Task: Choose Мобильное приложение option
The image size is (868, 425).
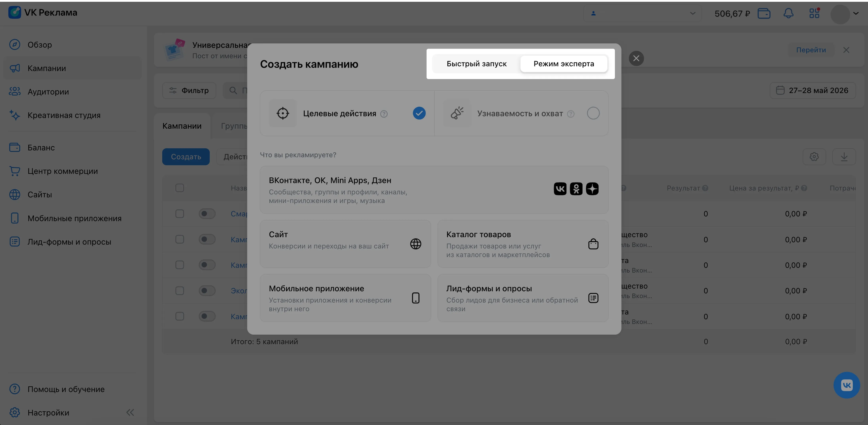Action: click(345, 298)
